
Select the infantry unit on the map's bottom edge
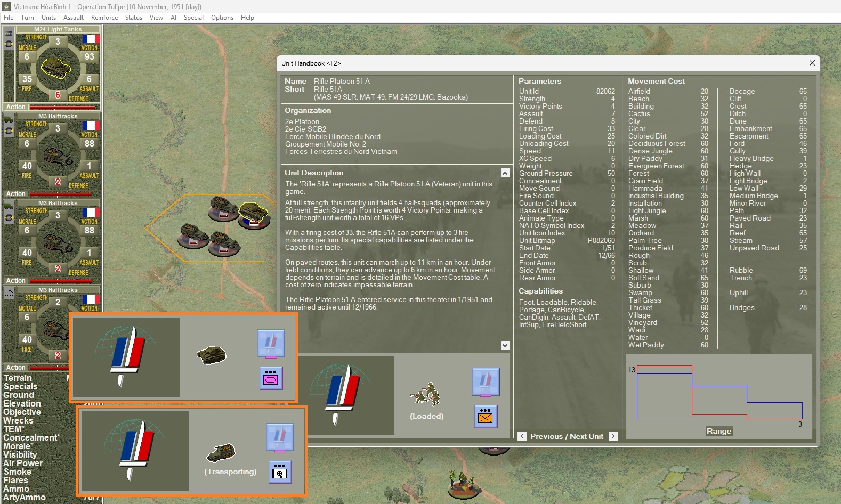pos(463,484)
